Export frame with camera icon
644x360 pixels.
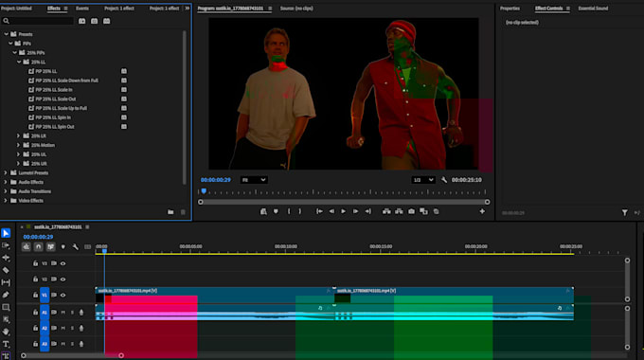coord(411,211)
